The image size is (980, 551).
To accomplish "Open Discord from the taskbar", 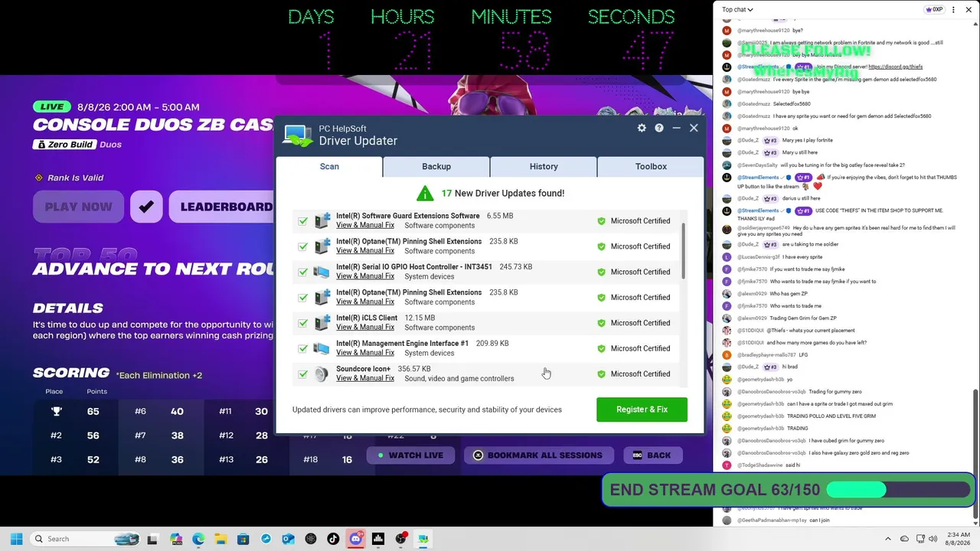I will tap(355, 539).
